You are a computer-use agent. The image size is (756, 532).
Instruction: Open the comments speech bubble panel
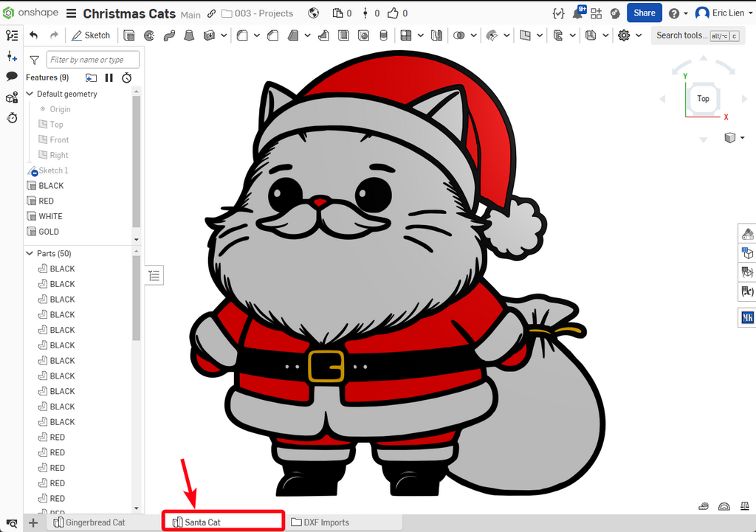click(12, 76)
